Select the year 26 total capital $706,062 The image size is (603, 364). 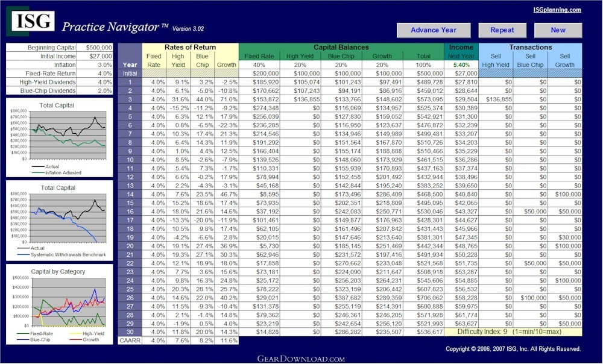pos(423,298)
